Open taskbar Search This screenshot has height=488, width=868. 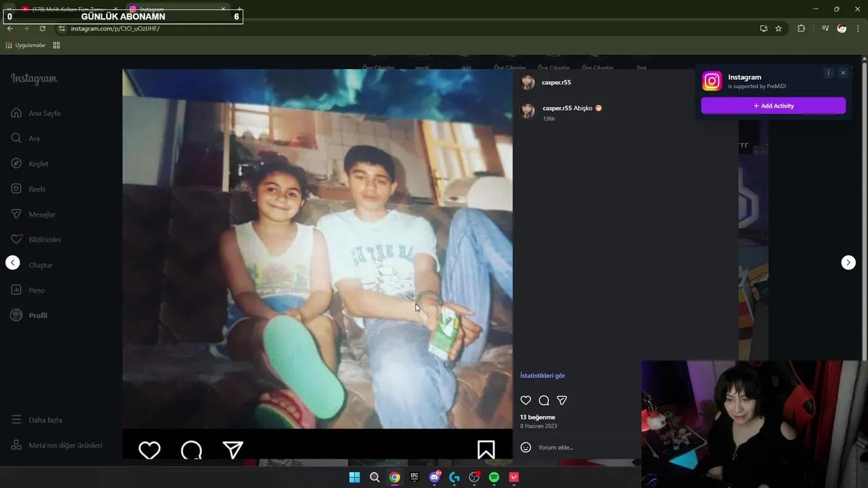tap(374, 477)
